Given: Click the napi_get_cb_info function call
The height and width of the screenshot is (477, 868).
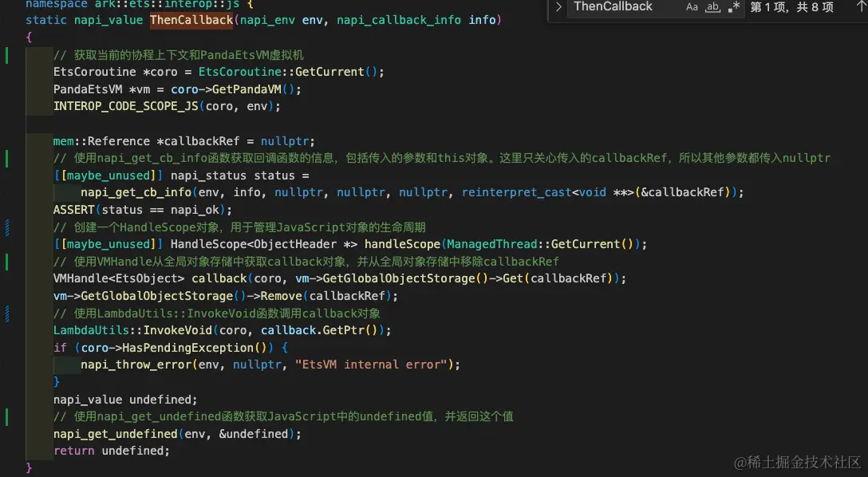Looking at the screenshot, I should (136, 192).
